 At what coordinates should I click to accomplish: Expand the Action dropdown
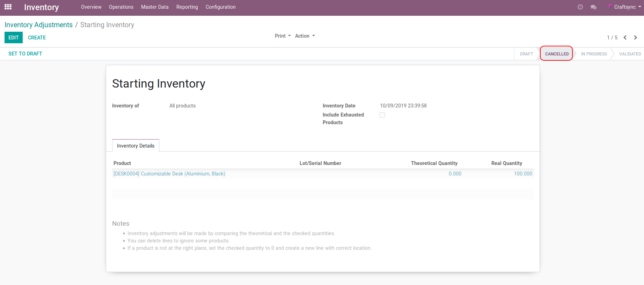[305, 36]
